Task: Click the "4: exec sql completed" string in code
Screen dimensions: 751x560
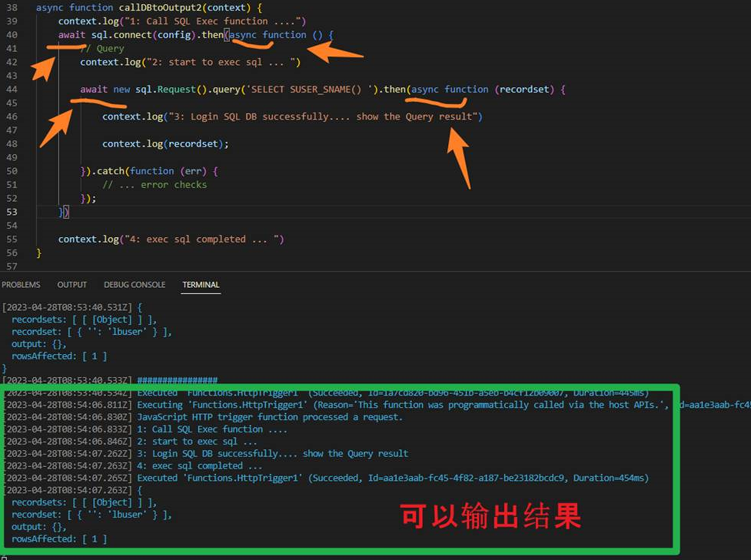Action: click(x=202, y=239)
